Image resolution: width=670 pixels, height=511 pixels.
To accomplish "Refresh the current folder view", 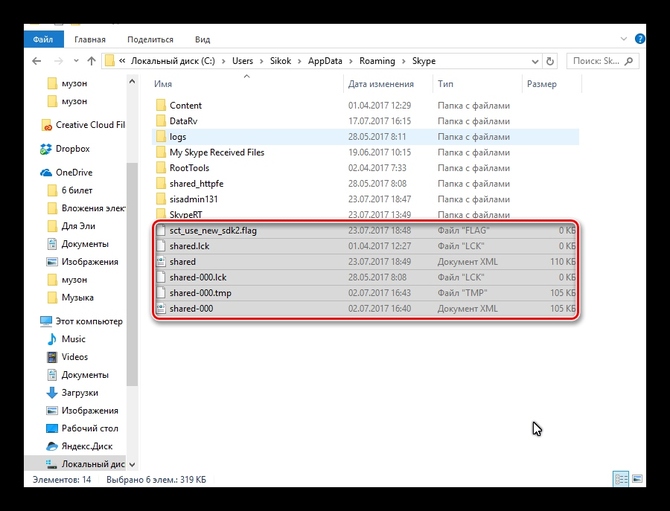I will pos(550,61).
